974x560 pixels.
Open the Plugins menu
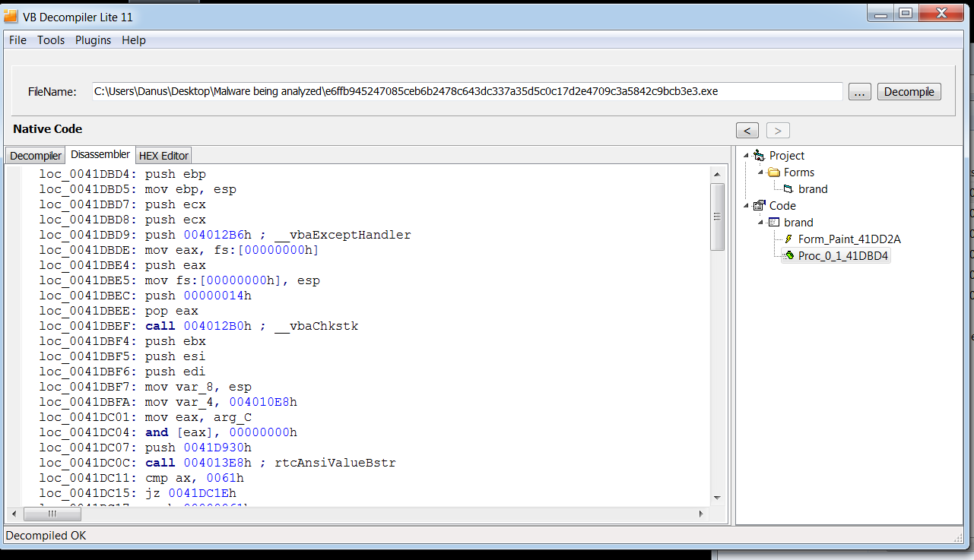click(x=93, y=40)
